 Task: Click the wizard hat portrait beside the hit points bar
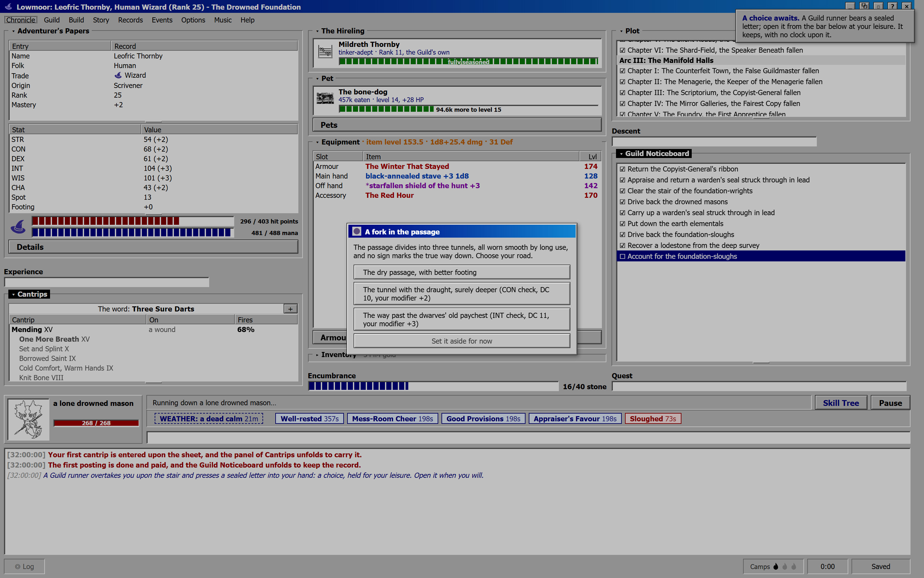click(x=18, y=227)
